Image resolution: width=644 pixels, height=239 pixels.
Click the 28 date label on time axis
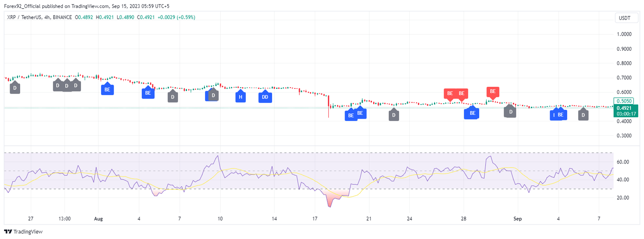pos(464,219)
